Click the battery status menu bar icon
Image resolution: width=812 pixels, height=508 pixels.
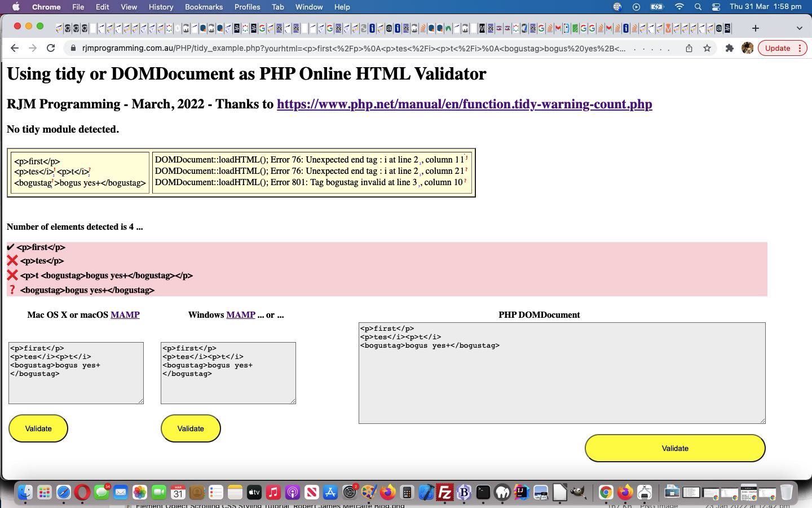point(656,7)
